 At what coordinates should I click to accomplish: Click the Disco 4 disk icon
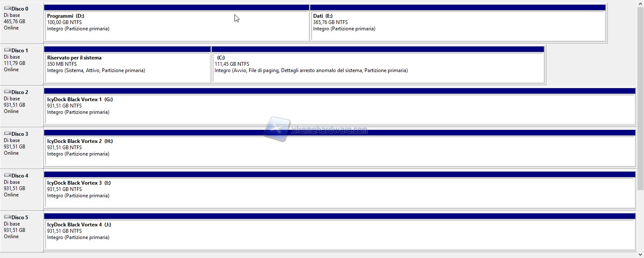click(7, 175)
